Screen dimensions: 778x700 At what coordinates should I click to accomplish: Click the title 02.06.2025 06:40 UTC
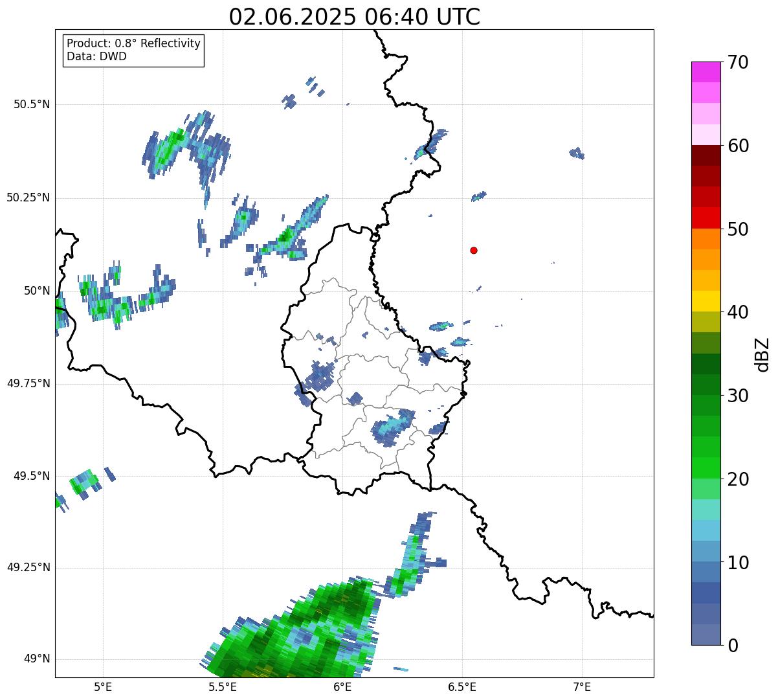click(355, 16)
